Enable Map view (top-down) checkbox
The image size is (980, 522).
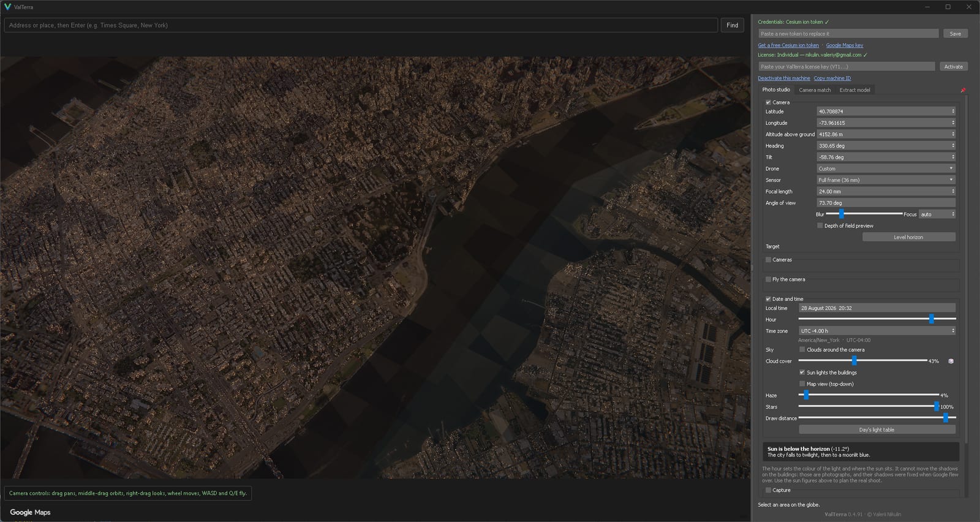pos(802,384)
